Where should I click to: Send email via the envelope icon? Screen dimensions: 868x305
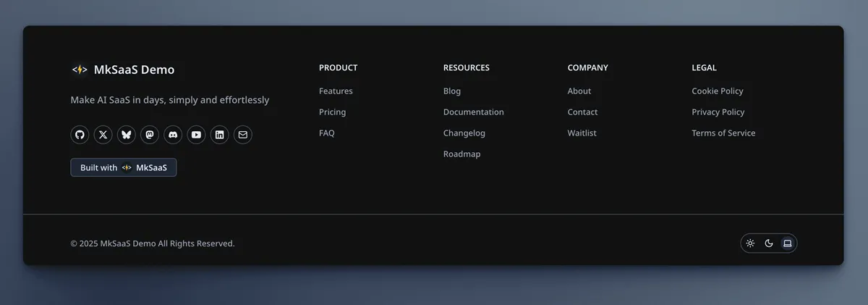click(242, 135)
